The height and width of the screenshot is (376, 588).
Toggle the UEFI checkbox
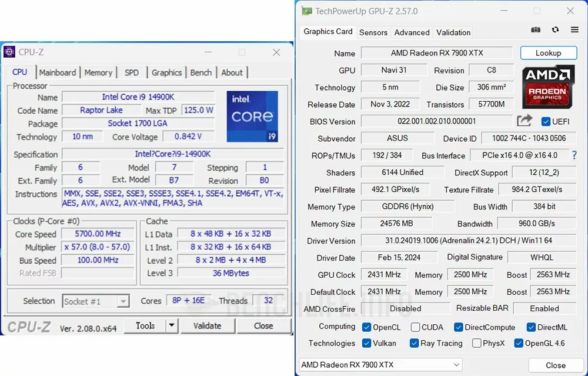coord(546,121)
